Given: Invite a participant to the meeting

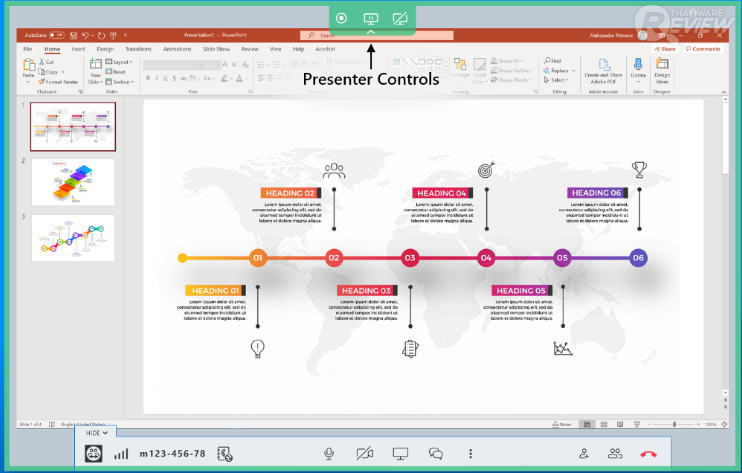Looking at the screenshot, I should 584,454.
